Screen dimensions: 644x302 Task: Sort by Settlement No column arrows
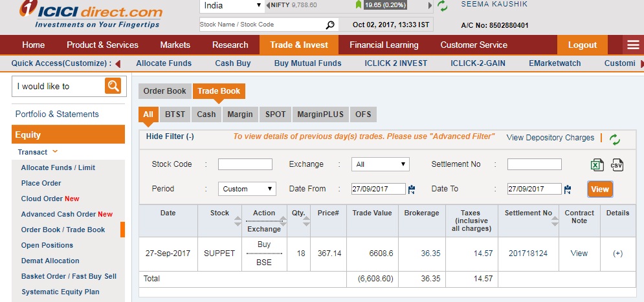coord(555,221)
